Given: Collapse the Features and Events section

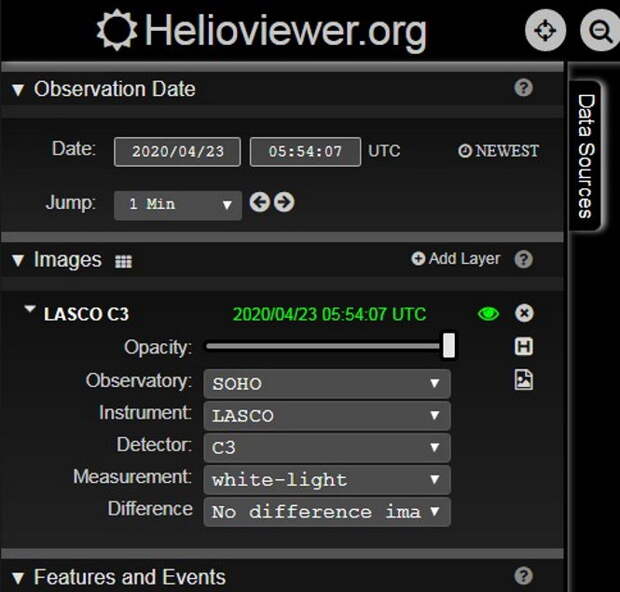Looking at the screenshot, I should click(x=18, y=578).
